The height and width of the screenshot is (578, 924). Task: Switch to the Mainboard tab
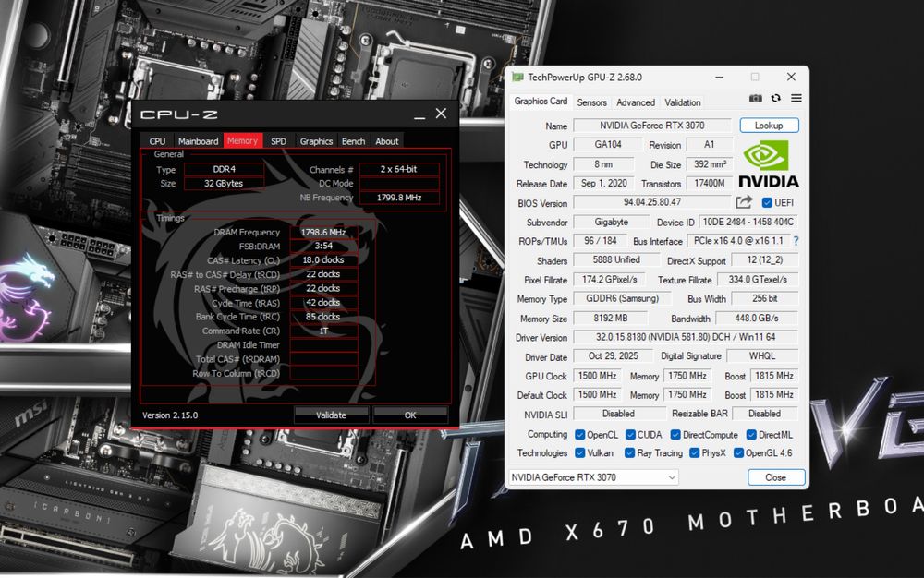pos(198,141)
